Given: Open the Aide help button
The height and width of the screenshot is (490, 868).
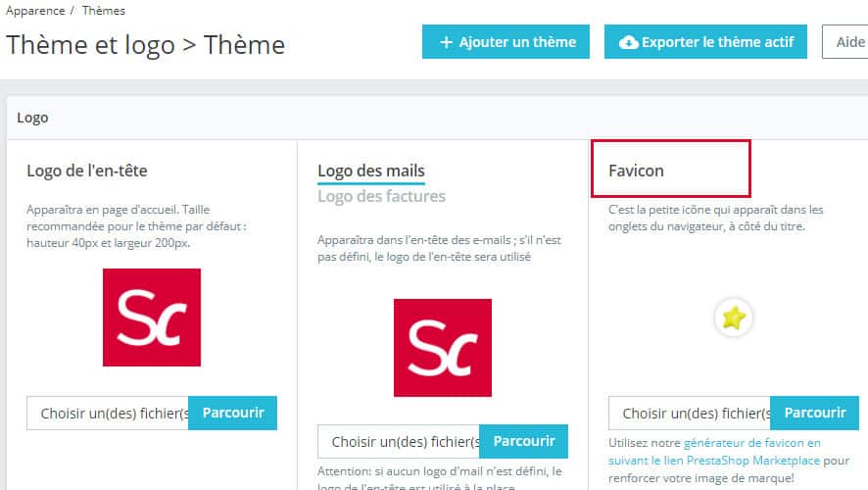Looking at the screenshot, I should pos(849,42).
